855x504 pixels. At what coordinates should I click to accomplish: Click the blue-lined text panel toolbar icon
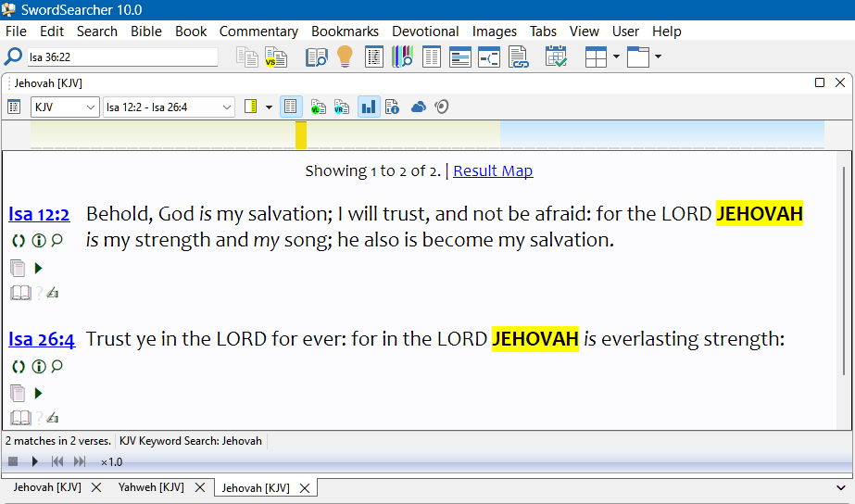pyautogui.click(x=460, y=57)
